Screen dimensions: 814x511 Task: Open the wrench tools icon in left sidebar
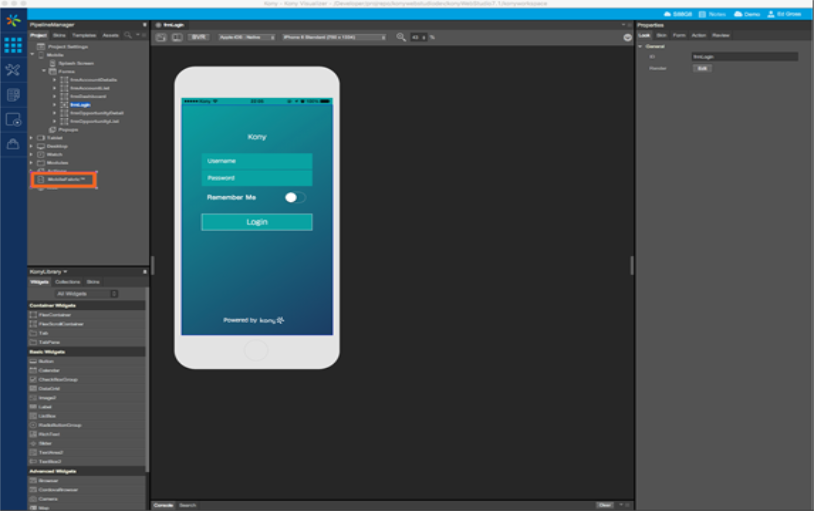click(13, 70)
